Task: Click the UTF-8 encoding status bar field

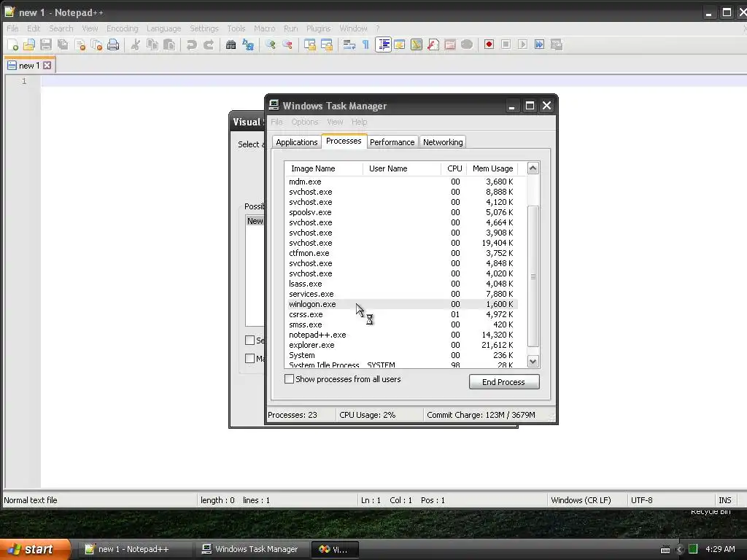Action: pyautogui.click(x=670, y=500)
